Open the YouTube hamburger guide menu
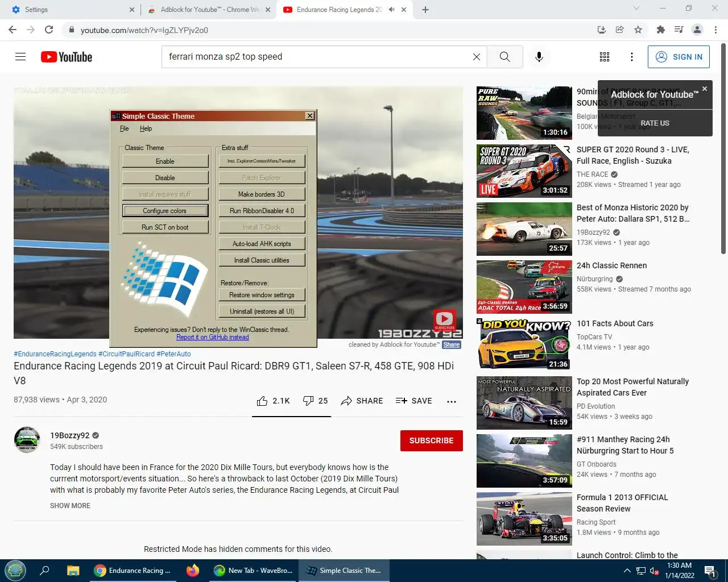The height and width of the screenshot is (582, 728). tap(20, 57)
